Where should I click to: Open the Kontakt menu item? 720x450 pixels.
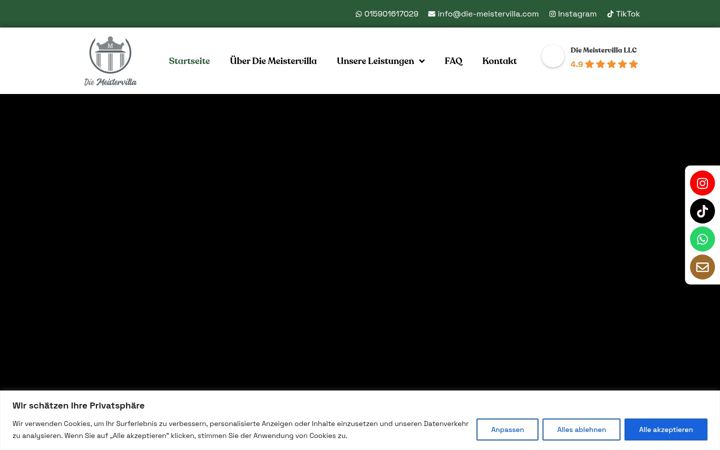(x=499, y=61)
